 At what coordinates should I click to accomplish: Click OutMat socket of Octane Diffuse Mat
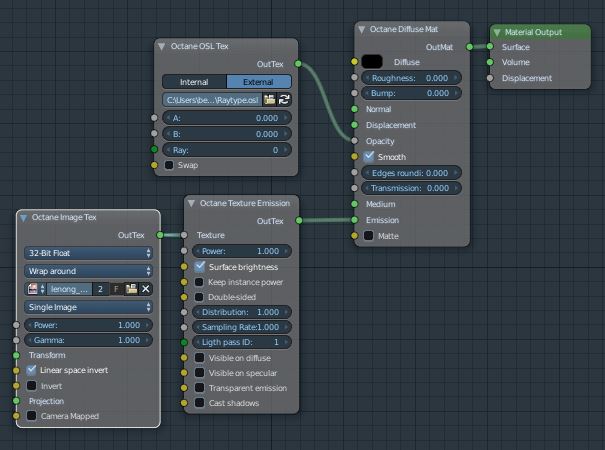pos(470,47)
